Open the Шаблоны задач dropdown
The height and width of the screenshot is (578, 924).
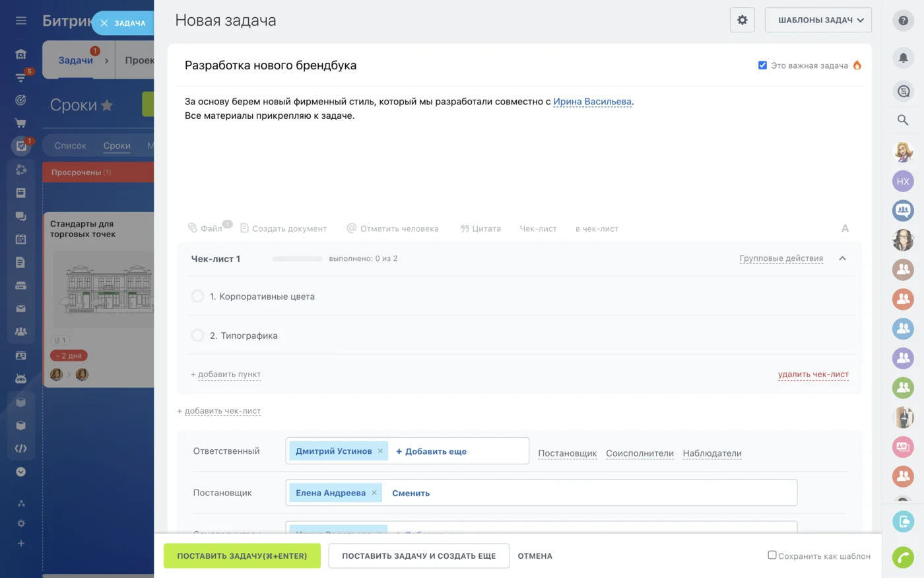[x=818, y=20]
